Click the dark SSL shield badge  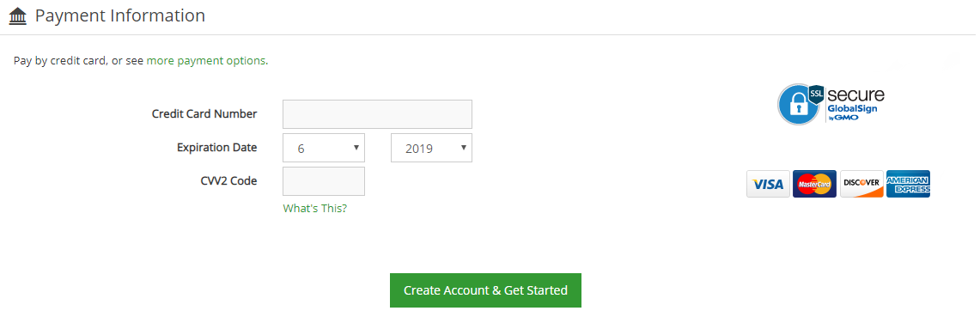[x=816, y=94]
